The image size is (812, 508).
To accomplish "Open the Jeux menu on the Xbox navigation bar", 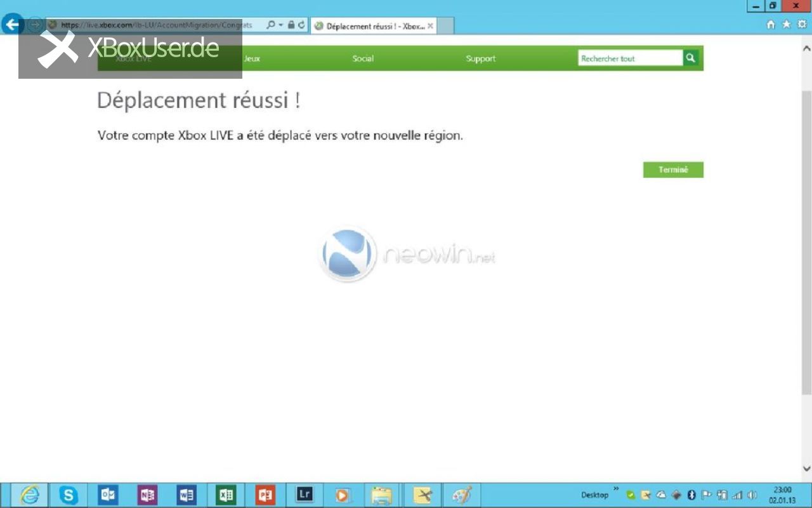I will [x=252, y=58].
